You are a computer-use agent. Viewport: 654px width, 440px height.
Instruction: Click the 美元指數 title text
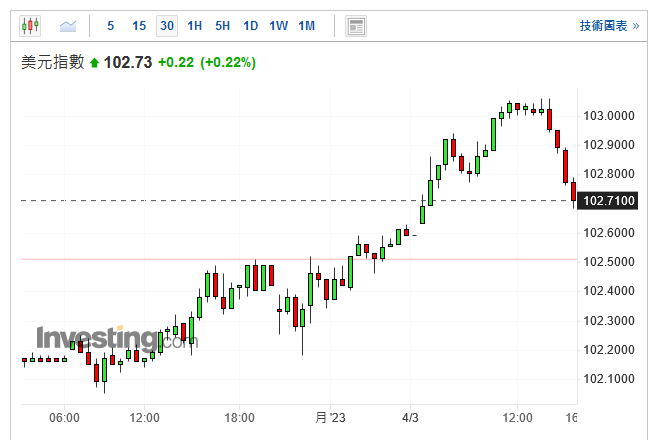(53, 62)
